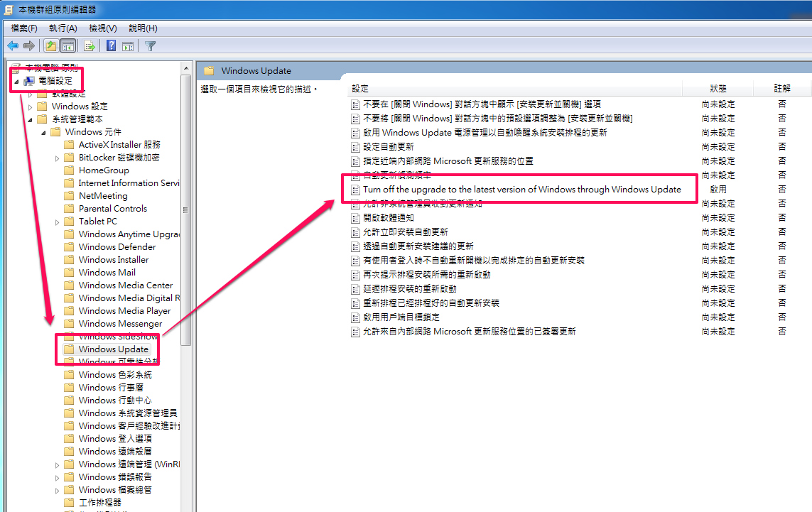Expand the Windows 設定 tree node arrow
The image size is (812, 512).
(30, 107)
